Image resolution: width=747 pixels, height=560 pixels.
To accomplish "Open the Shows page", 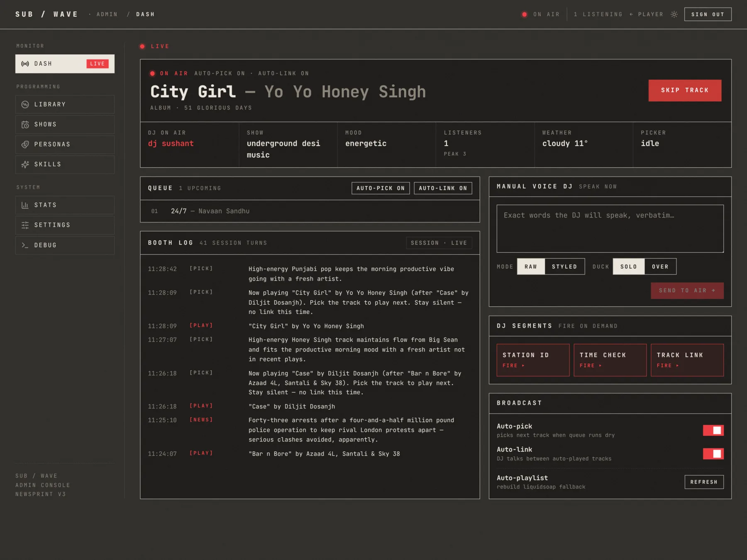I will click(65, 125).
